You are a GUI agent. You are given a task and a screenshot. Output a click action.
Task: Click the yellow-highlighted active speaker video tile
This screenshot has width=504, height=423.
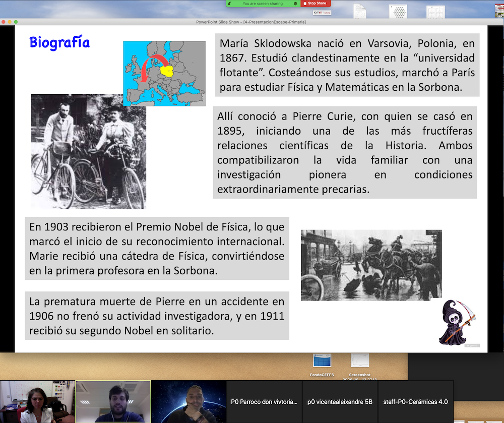(113, 402)
